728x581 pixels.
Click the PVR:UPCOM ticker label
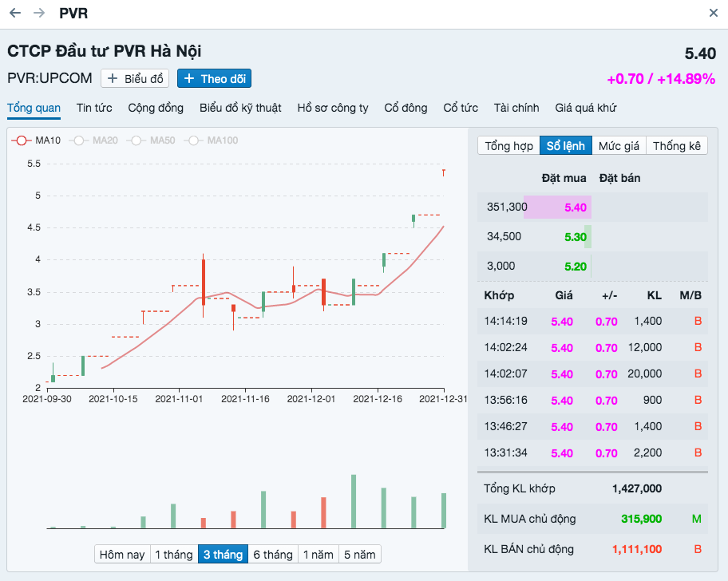[x=49, y=78]
